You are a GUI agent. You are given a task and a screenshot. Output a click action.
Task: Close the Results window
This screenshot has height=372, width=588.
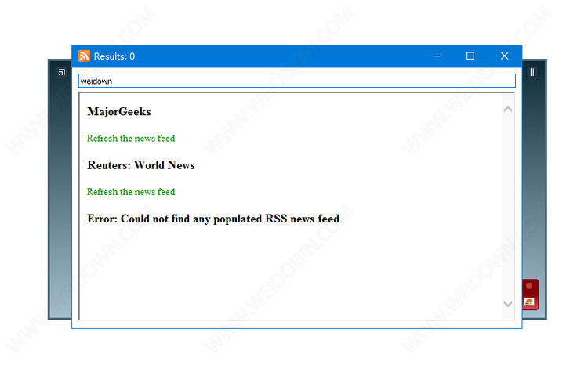coord(504,56)
